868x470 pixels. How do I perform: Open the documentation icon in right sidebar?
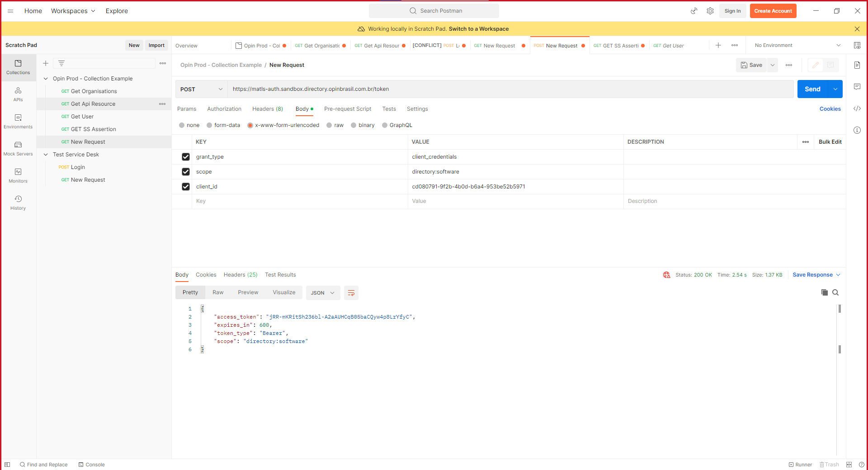coord(857,65)
